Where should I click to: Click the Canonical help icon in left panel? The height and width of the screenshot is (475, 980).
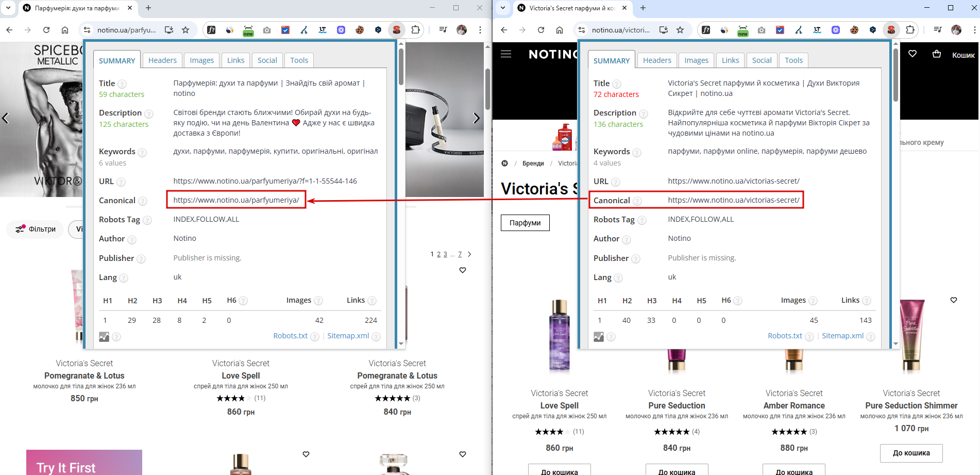coord(143,201)
